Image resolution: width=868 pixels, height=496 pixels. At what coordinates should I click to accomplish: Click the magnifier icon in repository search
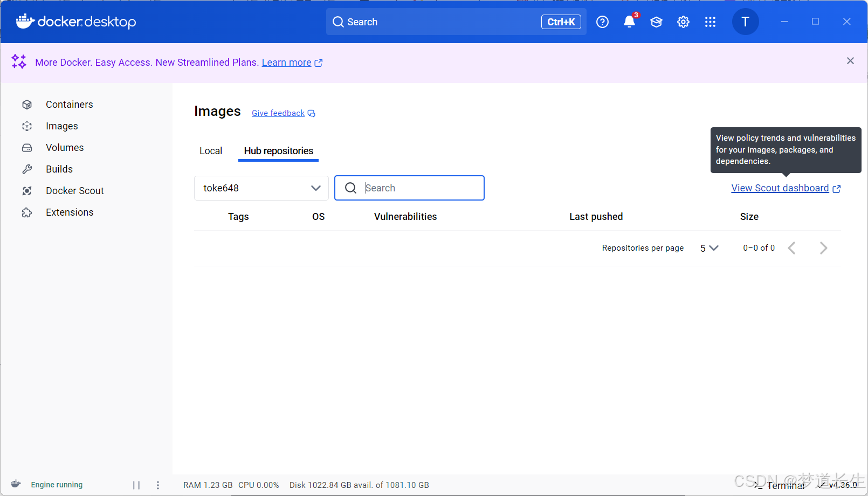click(x=350, y=188)
